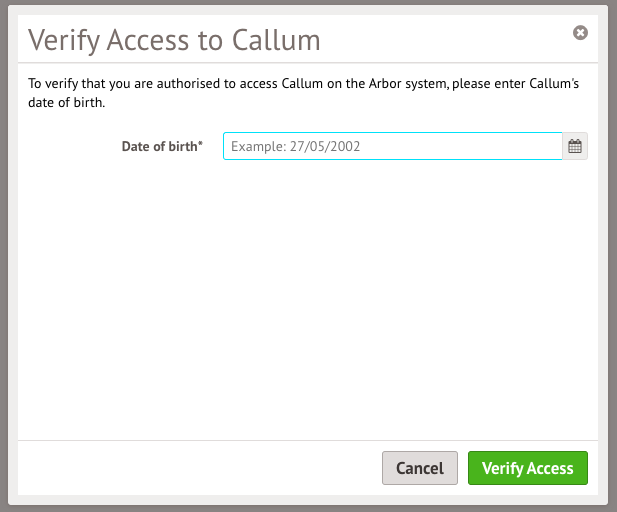Choose Cancel at the dialog footer
The width and height of the screenshot is (617, 512).
point(420,468)
